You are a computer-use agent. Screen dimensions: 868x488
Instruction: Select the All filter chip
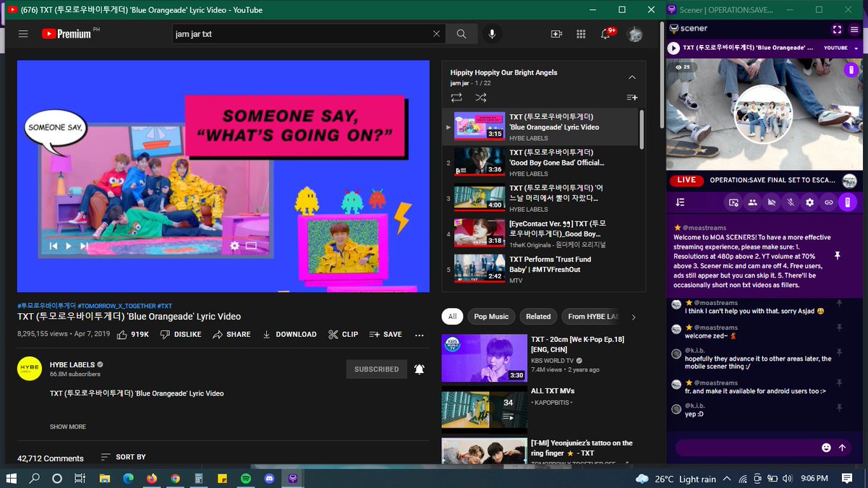tap(452, 317)
